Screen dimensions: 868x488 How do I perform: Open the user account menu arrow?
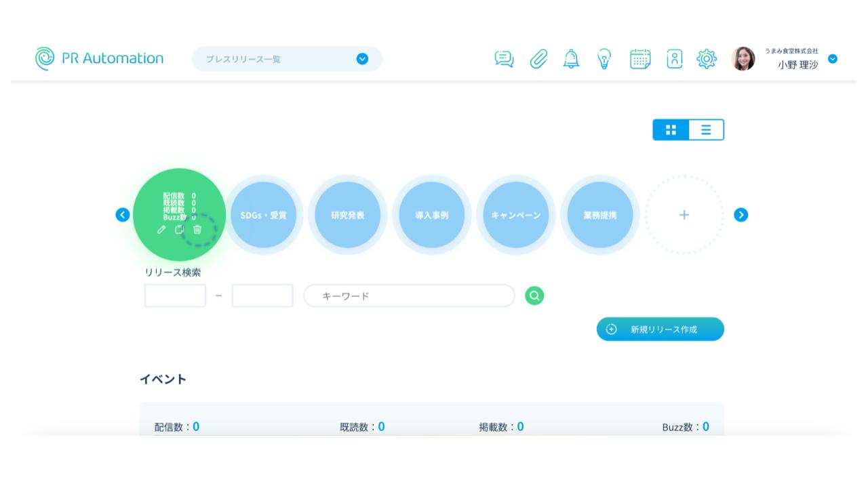[833, 59]
